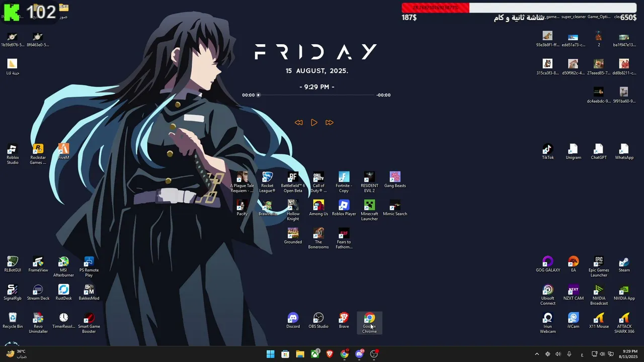Select the RustDesk desktop icon

pos(63,293)
